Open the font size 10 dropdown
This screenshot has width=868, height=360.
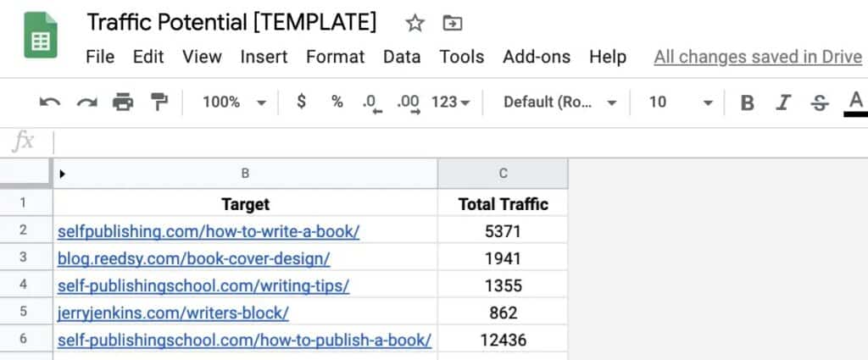(x=681, y=102)
